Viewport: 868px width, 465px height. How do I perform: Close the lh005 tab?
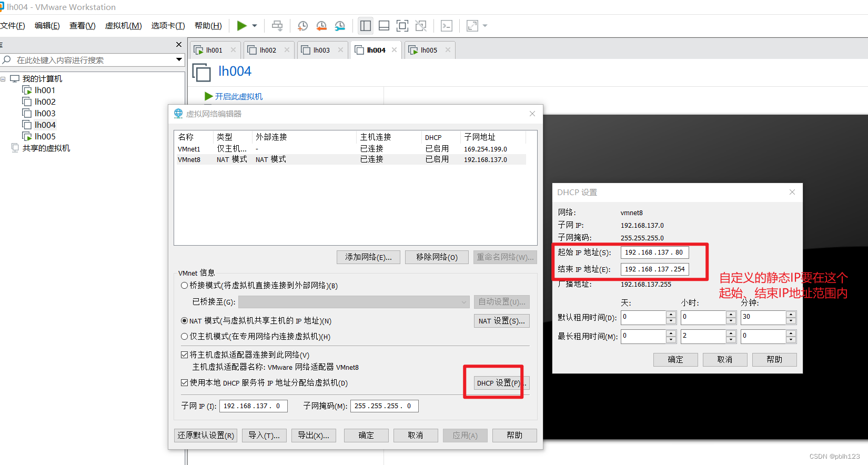coord(448,50)
